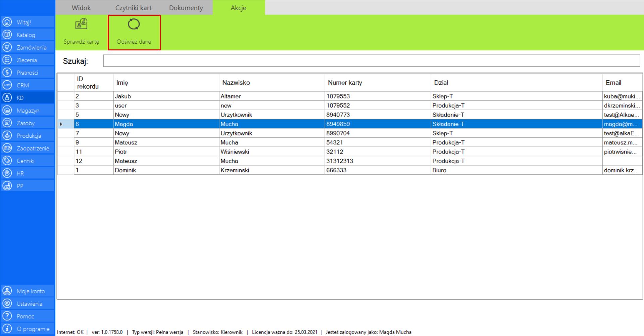Image resolution: width=644 pixels, height=336 pixels.
Task: Click 'Internet: OK' in status bar
Action: click(x=70, y=332)
